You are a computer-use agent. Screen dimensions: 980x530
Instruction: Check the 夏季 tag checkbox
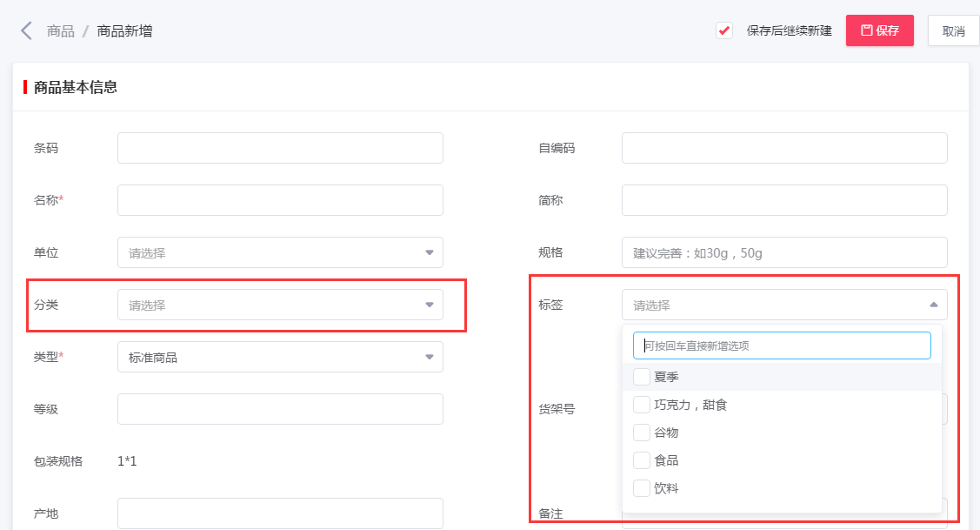tap(642, 377)
